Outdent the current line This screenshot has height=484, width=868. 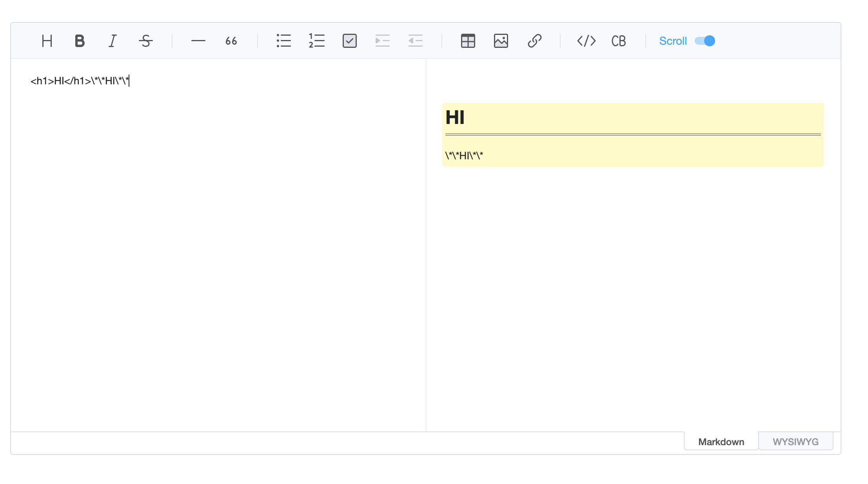tap(415, 41)
